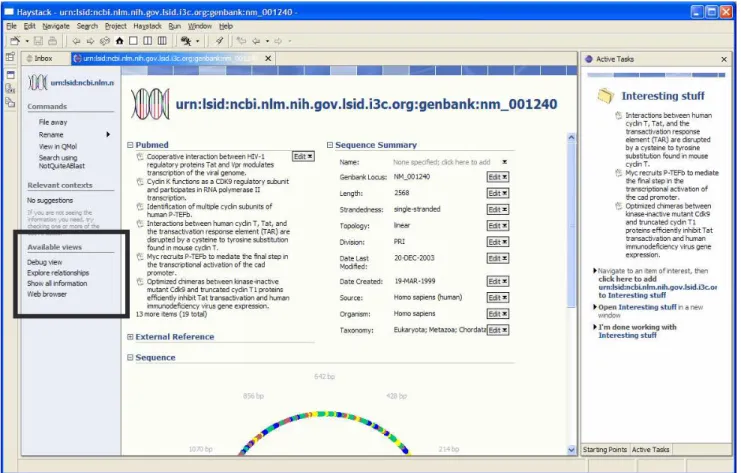The image size is (741, 473).
Task: Open the Rename submenu arrow
Action: point(108,135)
